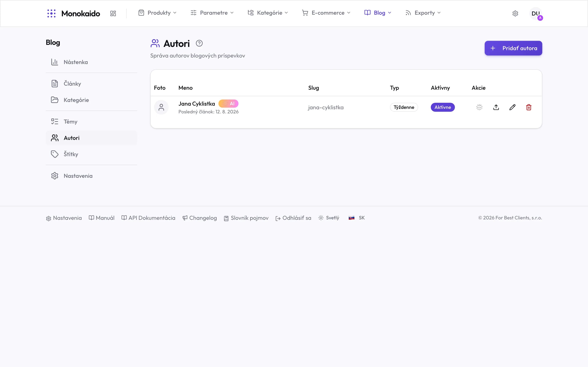Click the red trash delete icon
The height and width of the screenshot is (367, 588).
(529, 107)
